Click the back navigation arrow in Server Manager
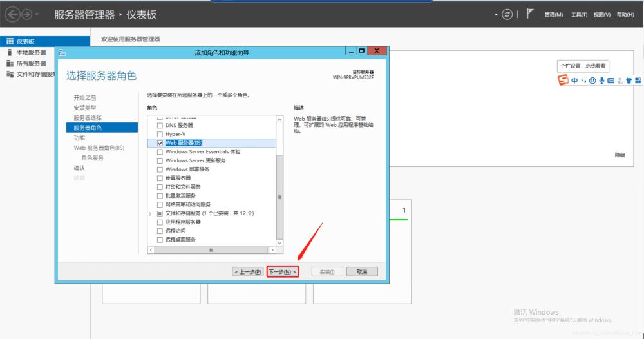The width and height of the screenshot is (644, 339). click(12, 15)
